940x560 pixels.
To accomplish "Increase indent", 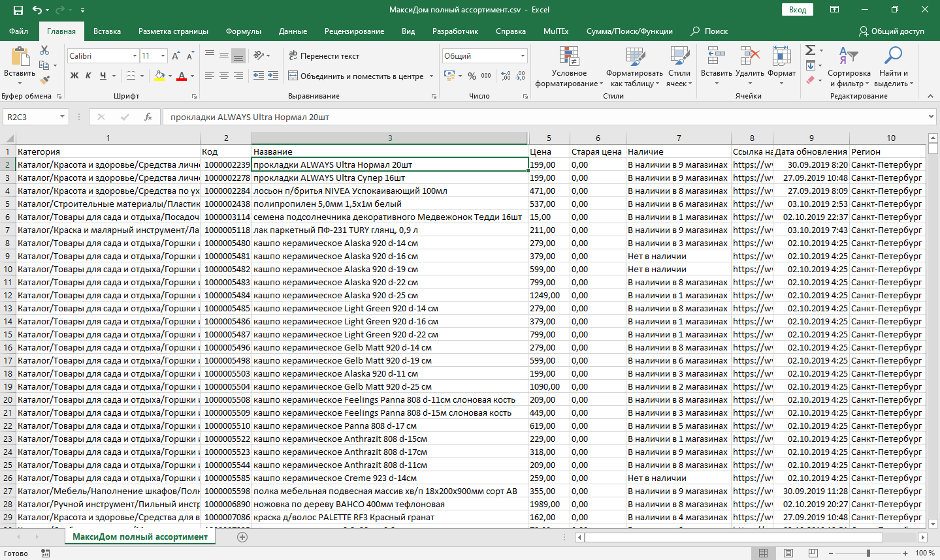I will point(273,76).
